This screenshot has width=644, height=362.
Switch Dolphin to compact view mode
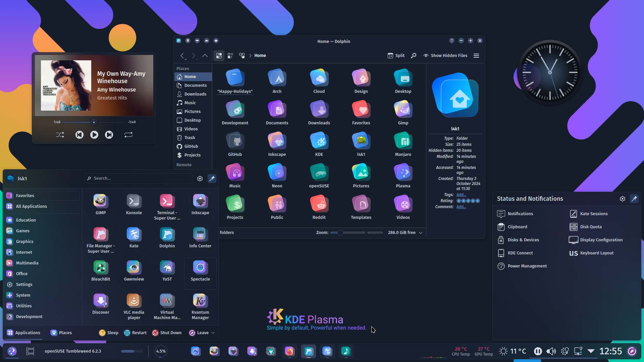pyautogui.click(x=230, y=56)
